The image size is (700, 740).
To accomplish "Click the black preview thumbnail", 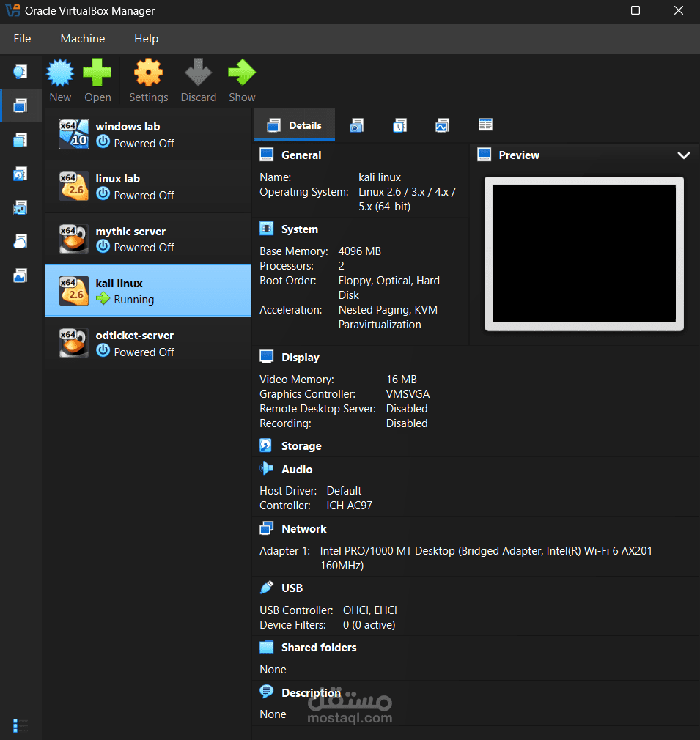I will click(584, 254).
